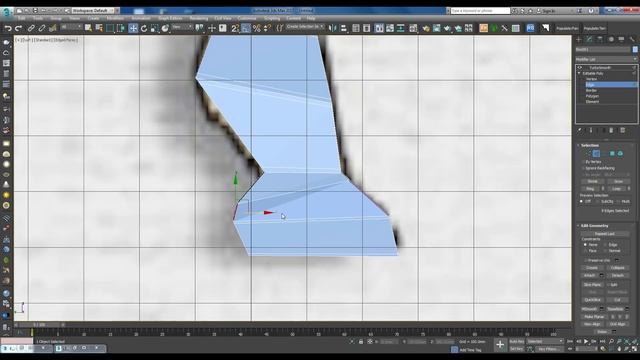Open the Scripting menu
This screenshot has height=360, width=640.
pos(272,18)
